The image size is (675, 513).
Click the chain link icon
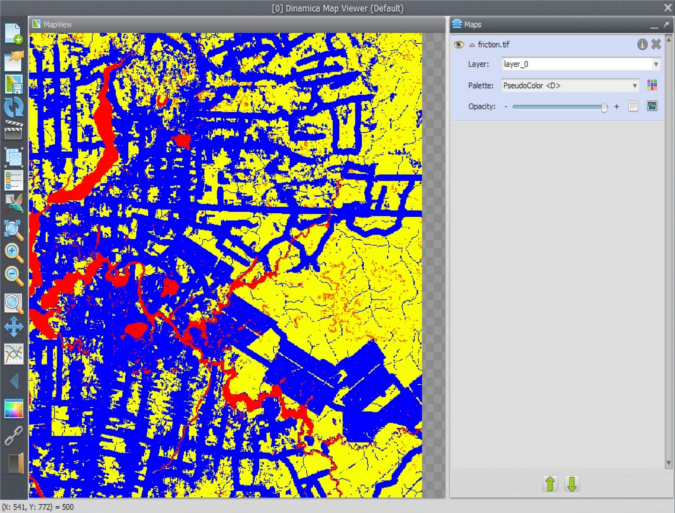[x=14, y=435]
